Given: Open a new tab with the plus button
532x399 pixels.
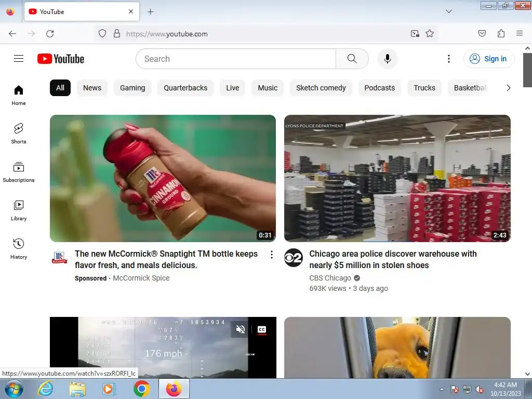Looking at the screenshot, I should [150, 12].
